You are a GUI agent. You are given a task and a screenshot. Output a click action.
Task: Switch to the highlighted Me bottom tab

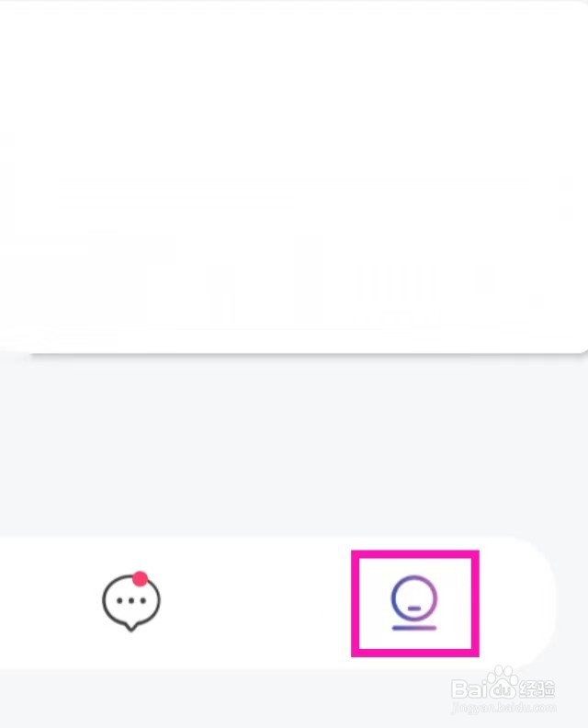tap(414, 602)
